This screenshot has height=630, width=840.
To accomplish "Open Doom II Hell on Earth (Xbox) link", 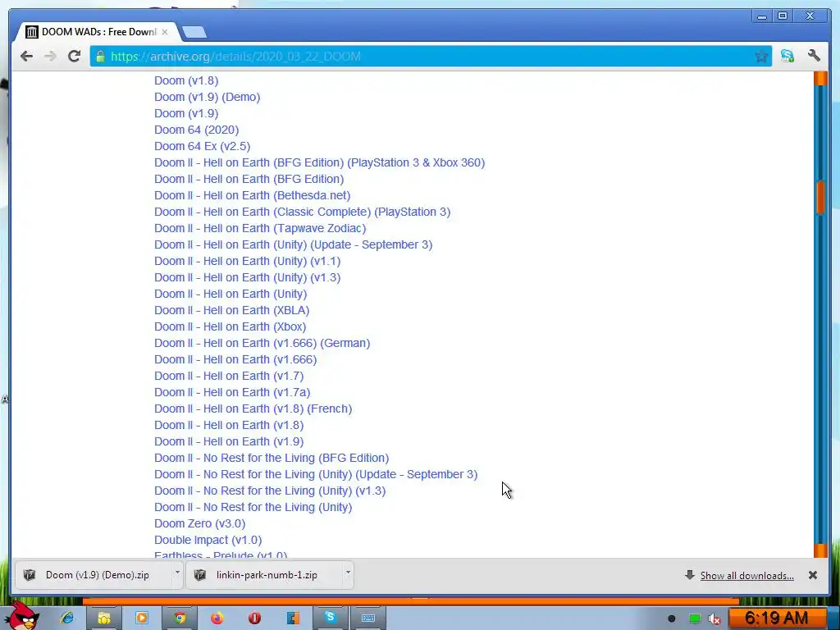I will pyautogui.click(x=230, y=326).
